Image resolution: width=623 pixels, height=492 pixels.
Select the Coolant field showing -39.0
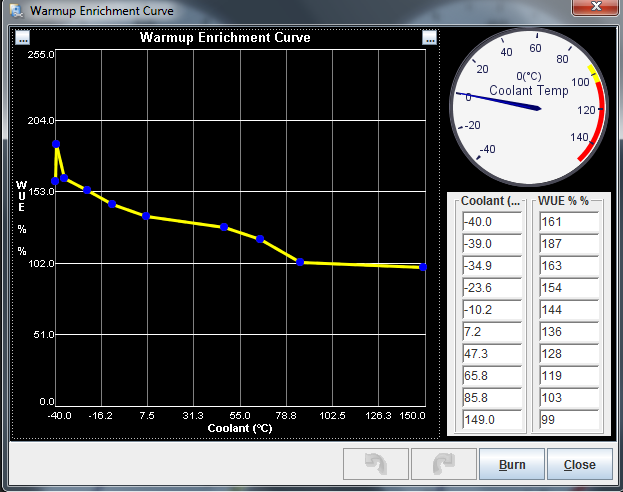pos(492,244)
